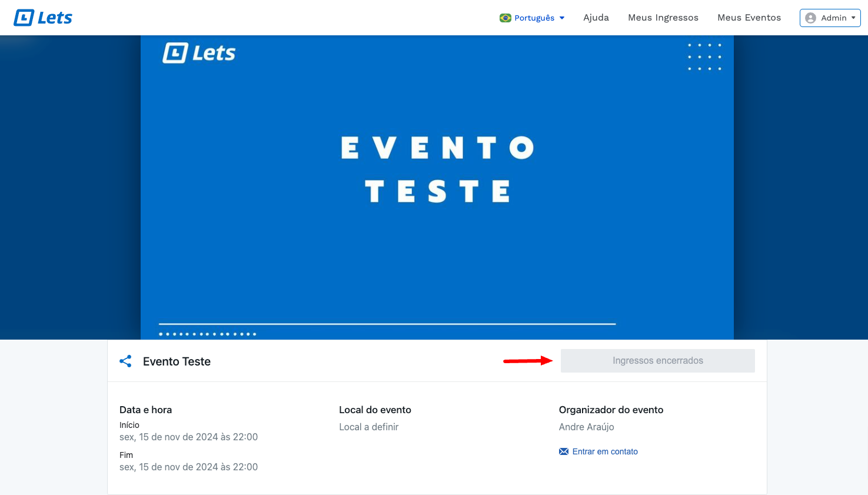This screenshot has height=495, width=868.
Task: Open the Ajuda help page
Action: click(596, 18)
